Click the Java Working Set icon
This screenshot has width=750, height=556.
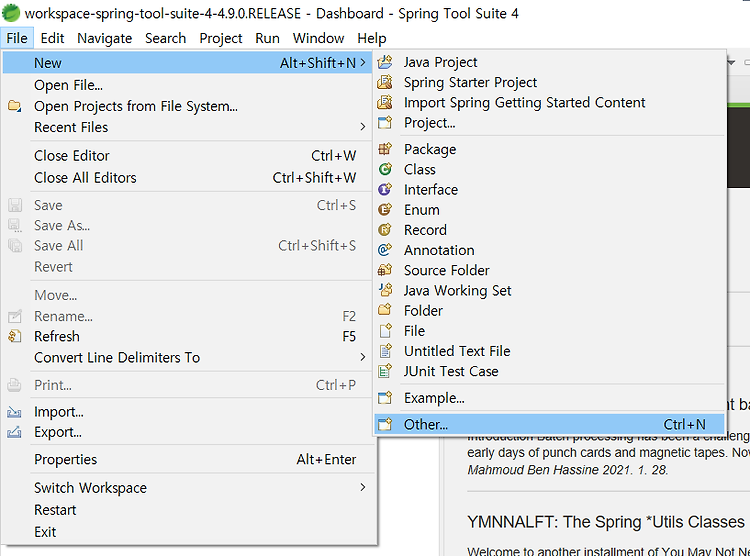coord(385,290)
